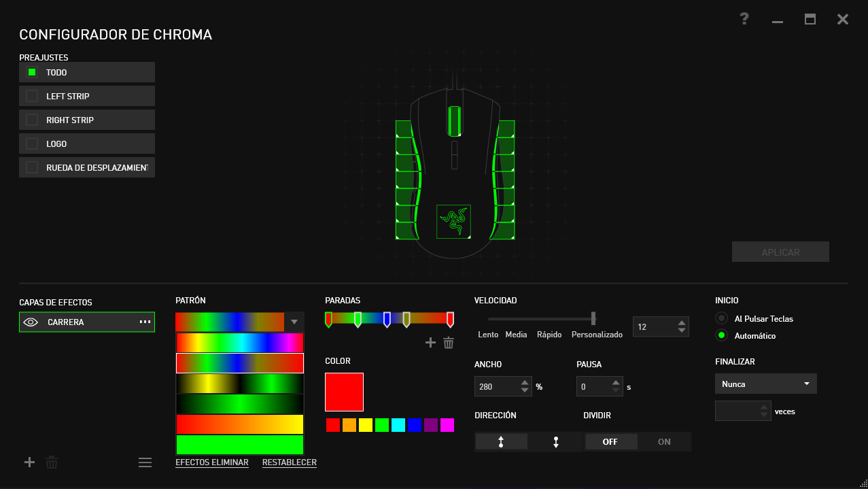This screenshot has width=868, height=489.
Task: Select the downward arrow direction button
Action: [556, 442]
